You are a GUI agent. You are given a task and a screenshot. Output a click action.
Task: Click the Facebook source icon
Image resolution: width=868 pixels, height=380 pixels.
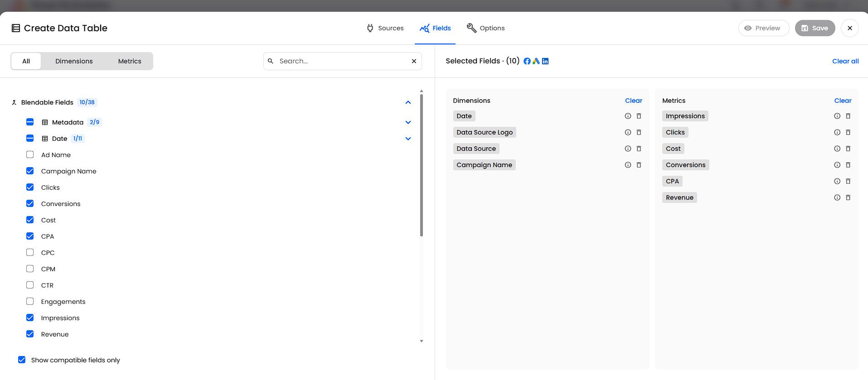pos(527,61)
